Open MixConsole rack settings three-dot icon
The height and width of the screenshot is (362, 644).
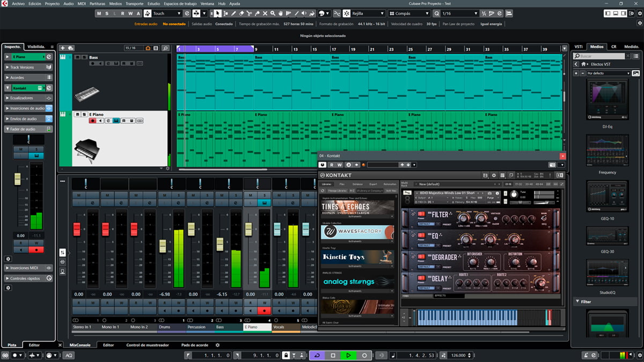coord(62,181)
